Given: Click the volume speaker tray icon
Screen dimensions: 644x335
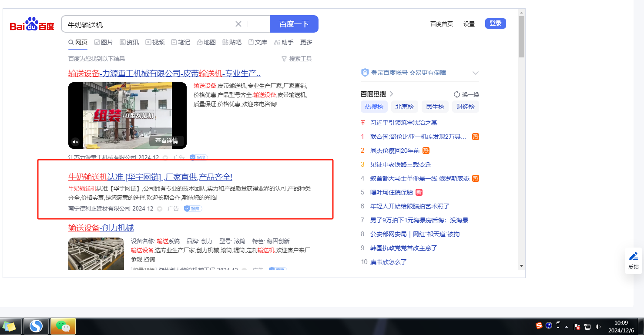Looking at the screenshot, I should (598, 327).
